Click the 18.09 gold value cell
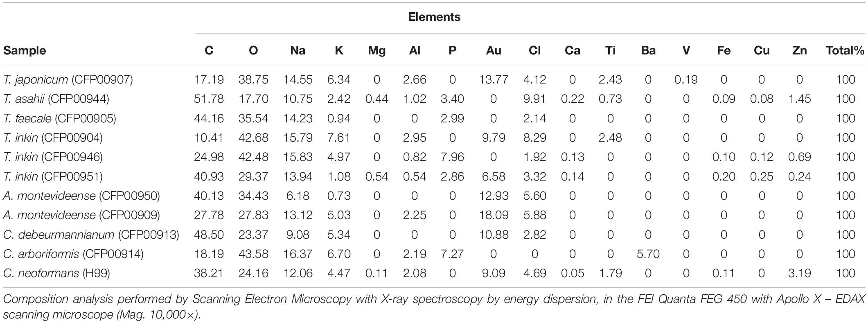 [x=494, y=215]
